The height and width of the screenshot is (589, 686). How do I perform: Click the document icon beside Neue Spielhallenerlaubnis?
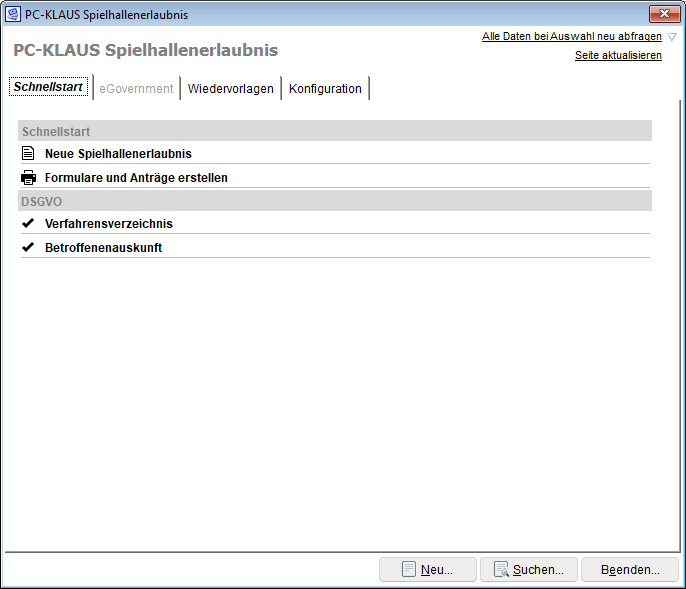coord(28,153)
